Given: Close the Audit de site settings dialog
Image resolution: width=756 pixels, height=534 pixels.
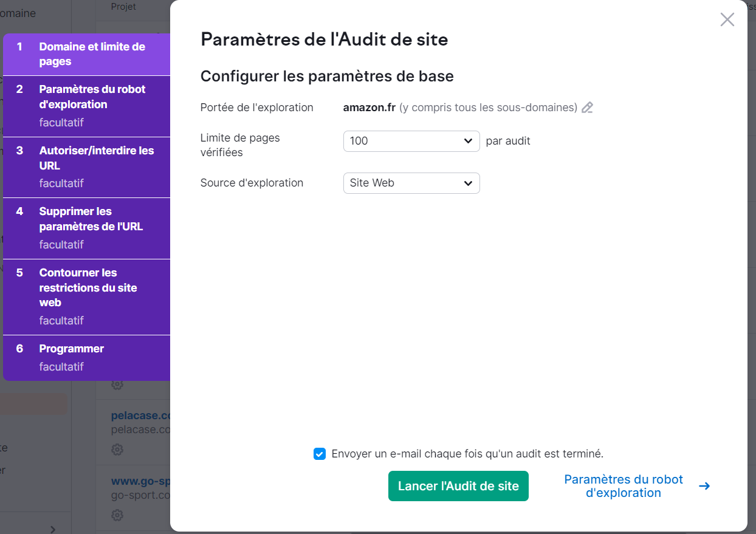Looking at the screenshot, I should (x=727, y=19).
